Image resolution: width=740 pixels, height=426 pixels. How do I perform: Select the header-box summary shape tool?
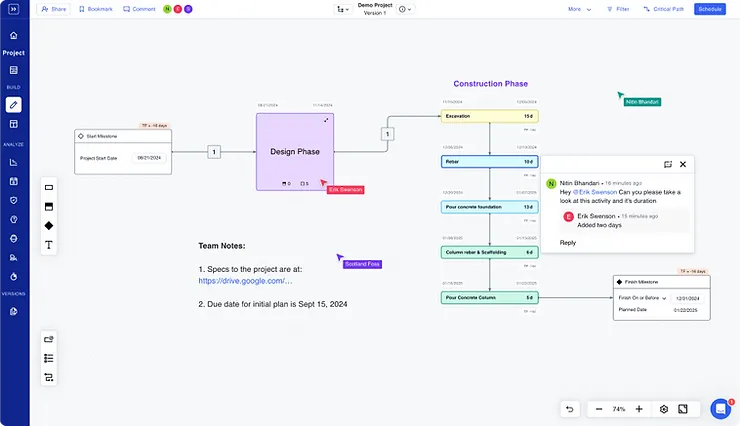click(x=49, y=207)
